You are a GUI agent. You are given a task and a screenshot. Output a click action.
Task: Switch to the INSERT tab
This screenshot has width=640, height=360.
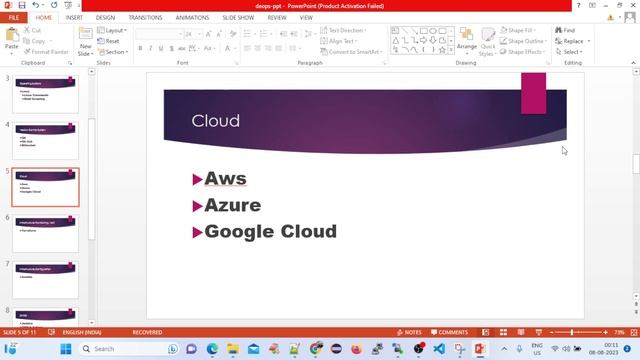[x=74, y=18]
